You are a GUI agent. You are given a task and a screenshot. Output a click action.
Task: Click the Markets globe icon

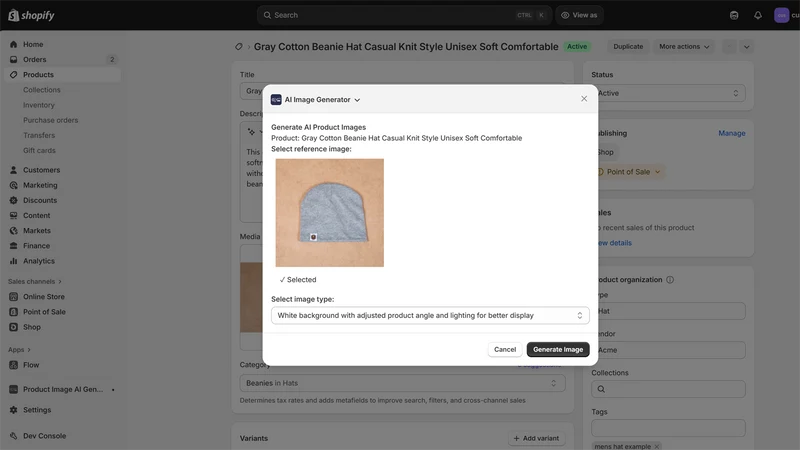pyautogui.click(x=14, y=231)
